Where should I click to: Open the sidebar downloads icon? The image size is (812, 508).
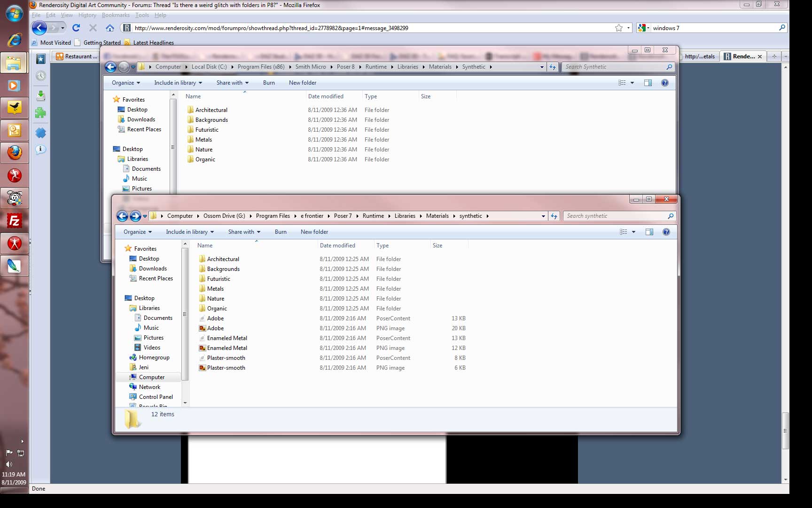tap(41, 95)
